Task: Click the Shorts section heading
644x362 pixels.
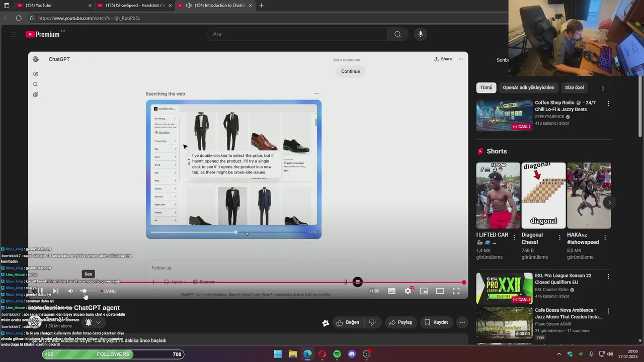Action: (x=497, y=151)
